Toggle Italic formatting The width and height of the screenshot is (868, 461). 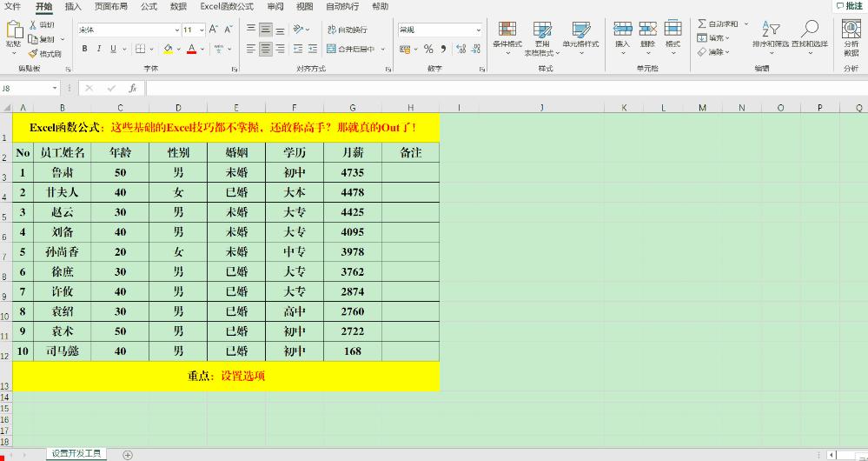point(99,49)
